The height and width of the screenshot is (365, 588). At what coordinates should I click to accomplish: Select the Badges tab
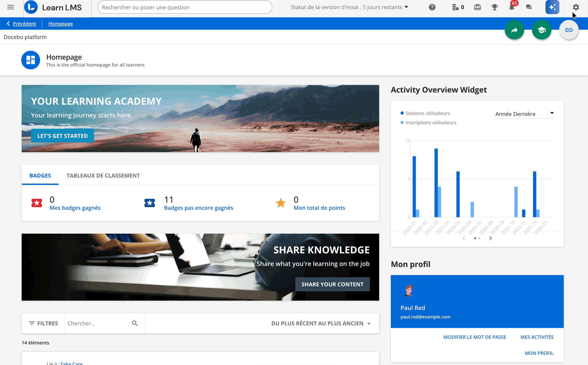pyautogui.click(x=40, y=176)
